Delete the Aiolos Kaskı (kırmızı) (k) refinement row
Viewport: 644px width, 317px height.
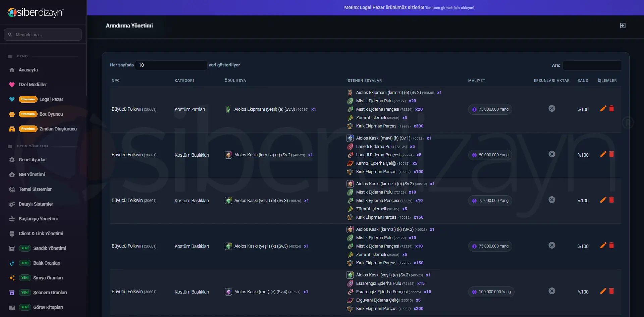click(x=611, y=154)
